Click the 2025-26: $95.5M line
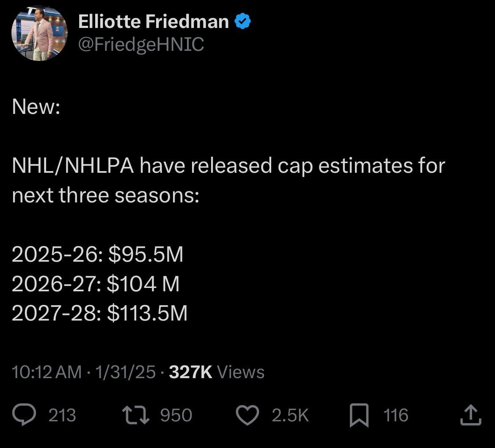Viewport: 495px width, 448px height. (98, 254)
